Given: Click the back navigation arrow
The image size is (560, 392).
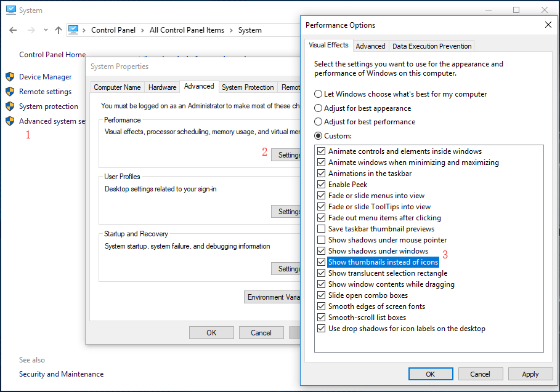Looking at the screenshot, I should [12, 29].
